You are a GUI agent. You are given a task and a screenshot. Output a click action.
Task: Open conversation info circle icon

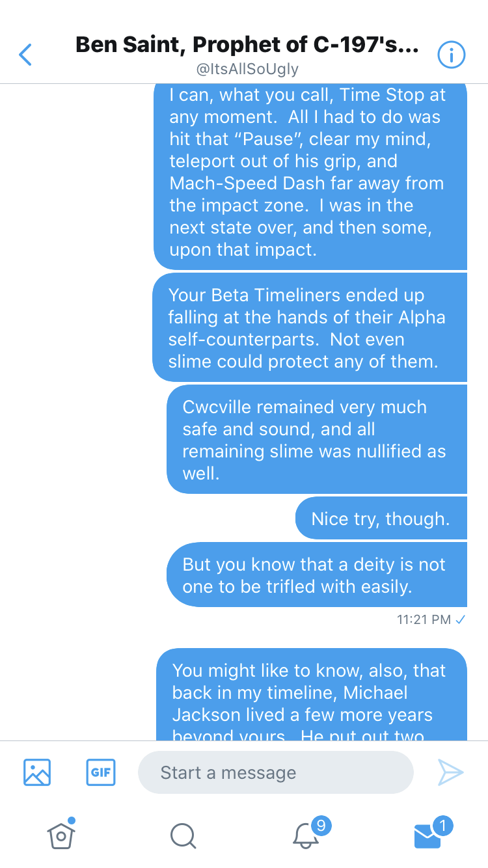[451, 55]
